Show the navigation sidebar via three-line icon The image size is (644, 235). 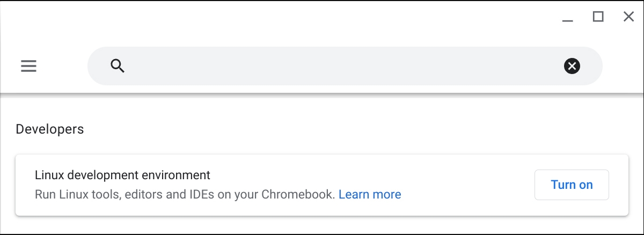click(28, 66)
